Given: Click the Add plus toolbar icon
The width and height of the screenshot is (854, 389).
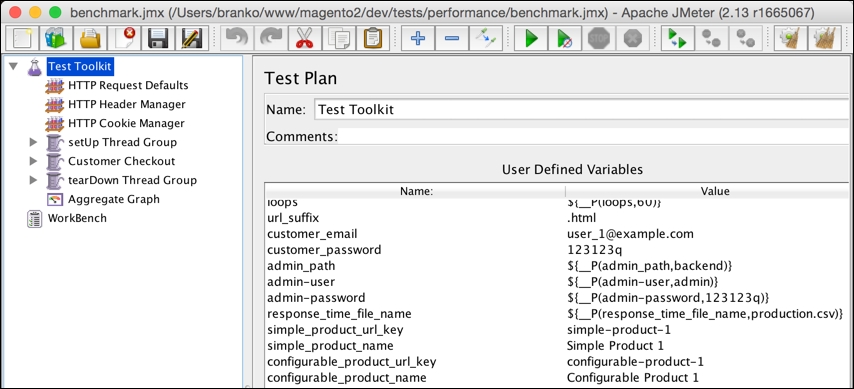Looking at the screenshot, I should tap(418, 38).
